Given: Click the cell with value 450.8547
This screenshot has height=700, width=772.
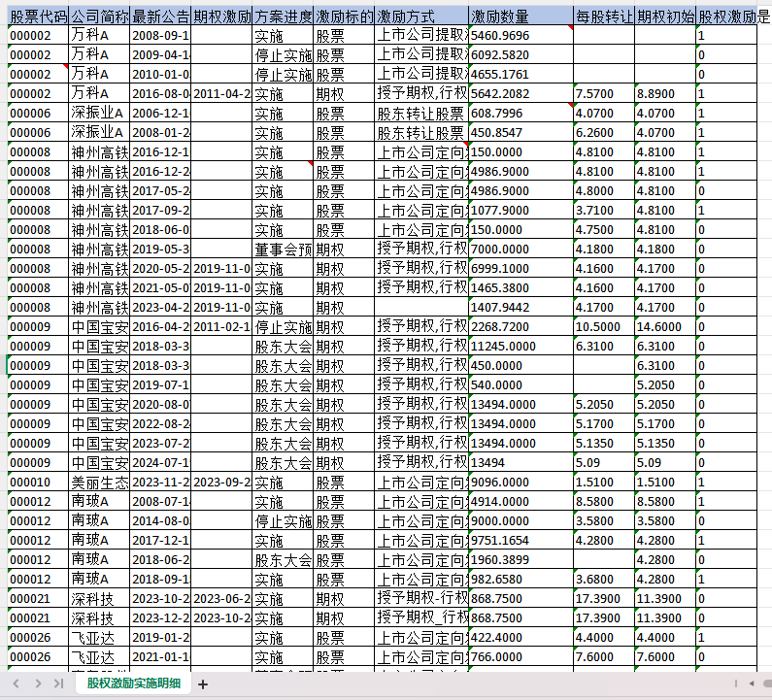Looking at the screenshot, I should [x=520, y=132].
